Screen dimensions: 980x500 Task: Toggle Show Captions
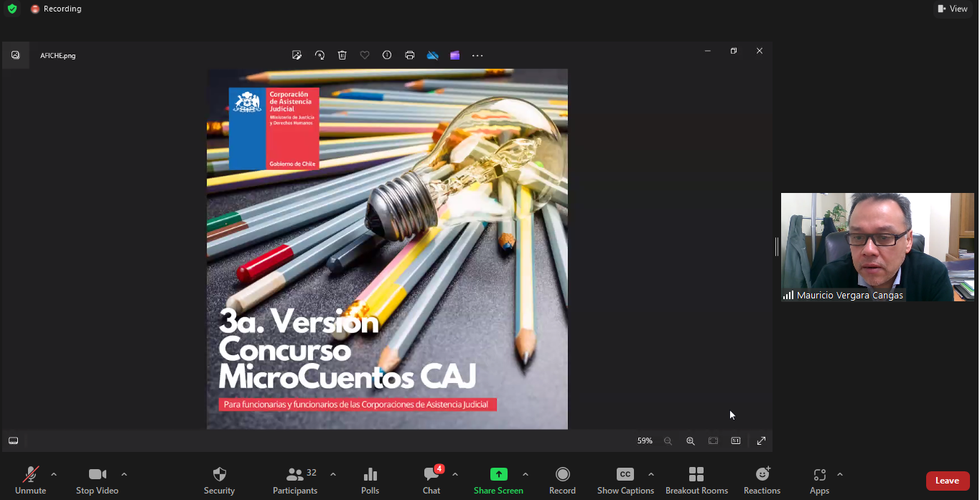[625, 481]
